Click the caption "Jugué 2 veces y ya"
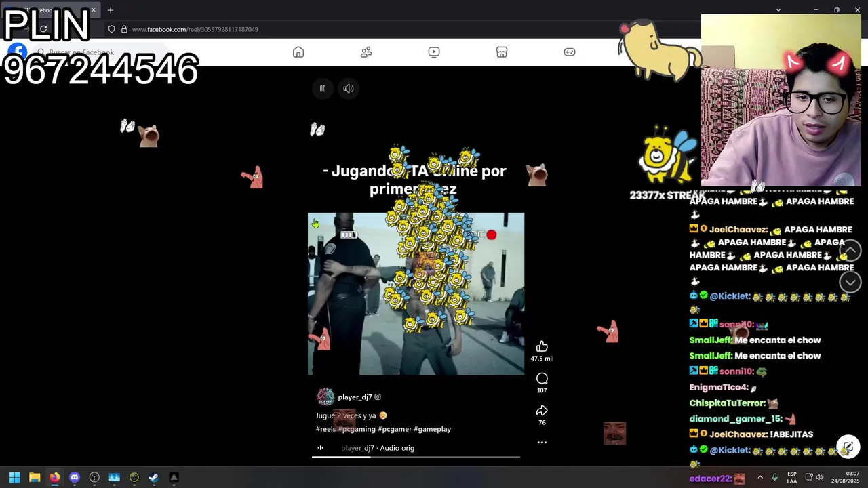The image size is (868, 488). (x=346, y=415)
